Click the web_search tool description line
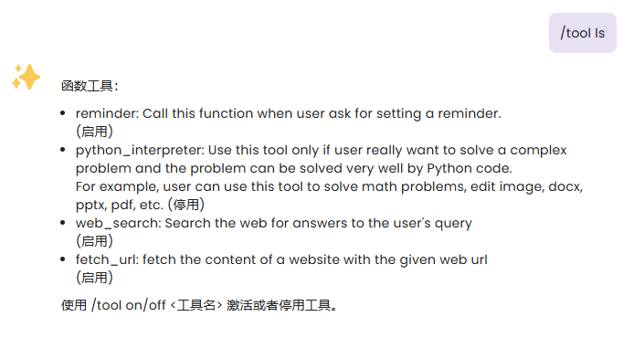The height and width of the screenshot is (359, 644). point(274,223)
